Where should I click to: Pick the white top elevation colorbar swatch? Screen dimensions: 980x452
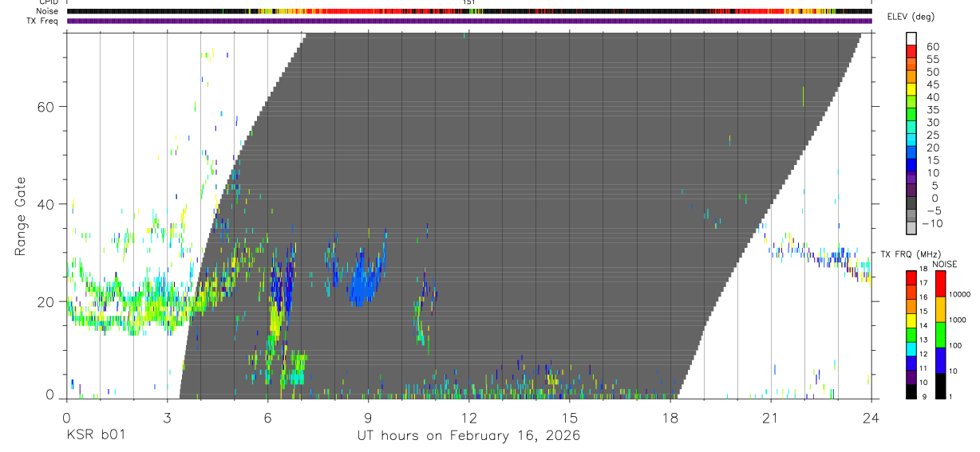(912, 39)
